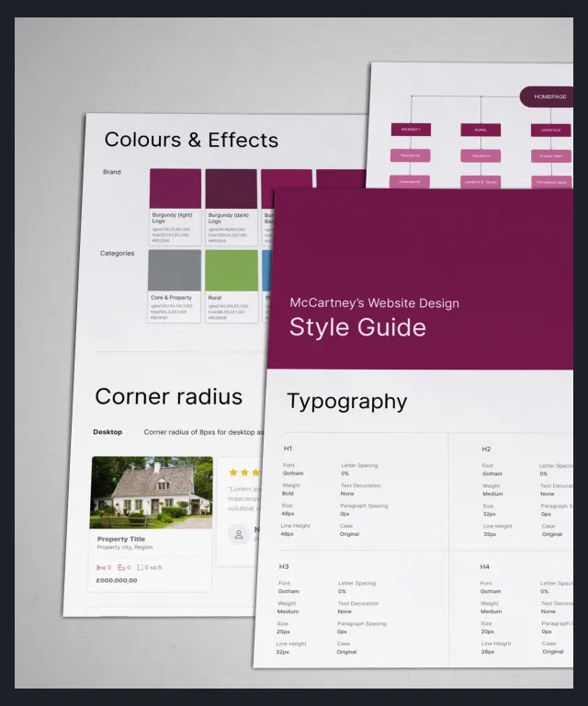Click the Private Sales box under LIVESTOCK

pyautogui.click(x=550, y=156)
